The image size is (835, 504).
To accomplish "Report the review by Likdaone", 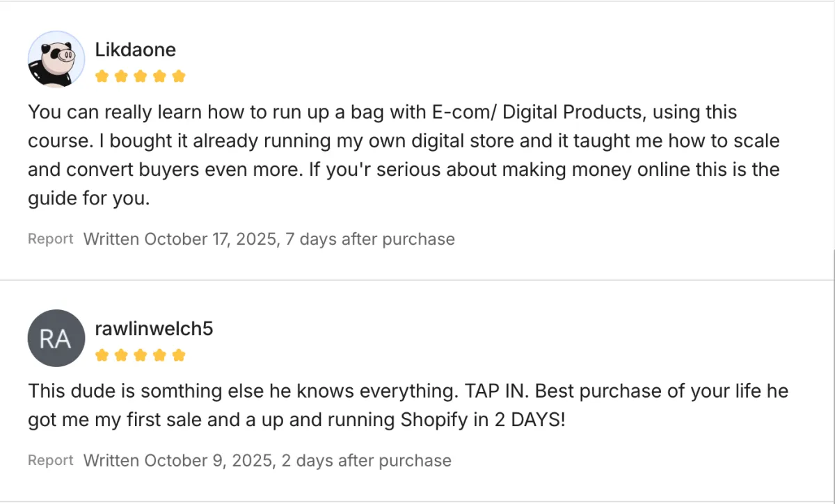I will click(x=50, y=239).
